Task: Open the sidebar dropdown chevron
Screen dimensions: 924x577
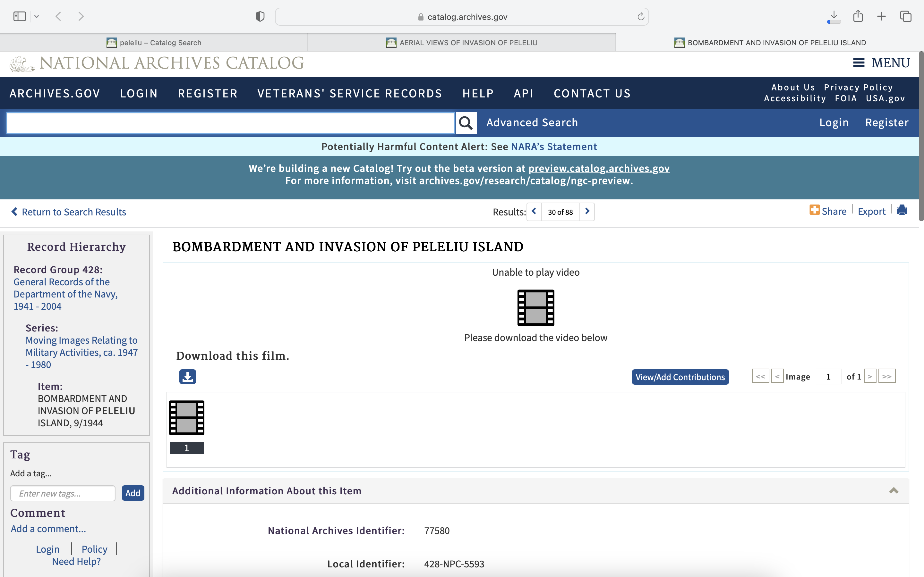Action: [37, 16]
